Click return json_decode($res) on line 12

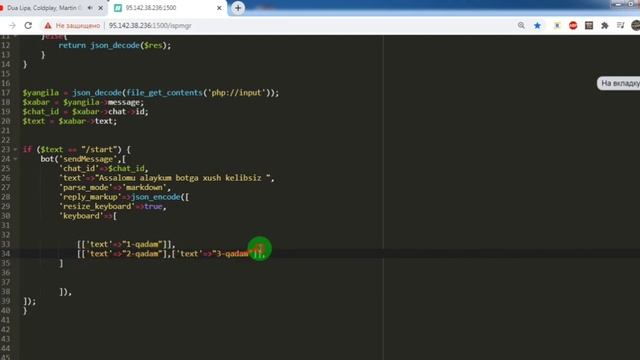(x=114, y=45)
